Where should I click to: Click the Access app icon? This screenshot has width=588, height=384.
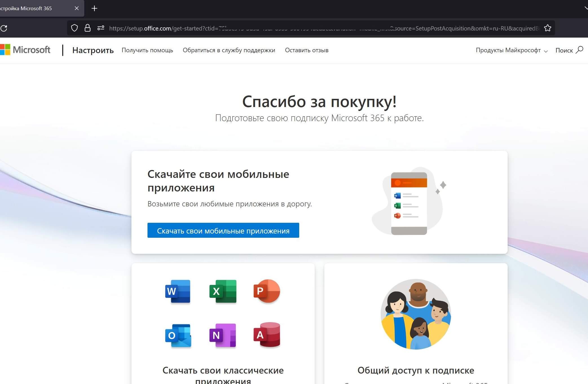point(267,335)
